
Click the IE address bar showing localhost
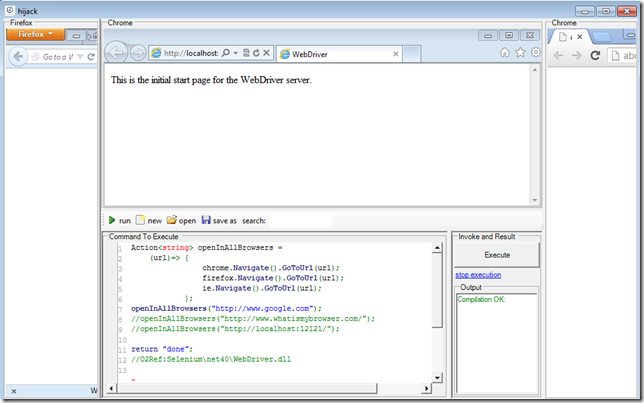click(188, 53)
